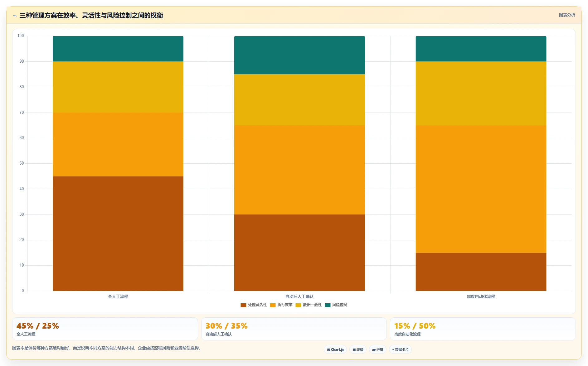
Task: Click 处理灵活性 segment of 自动后人工确认 bar
Action: coord(299,253)
